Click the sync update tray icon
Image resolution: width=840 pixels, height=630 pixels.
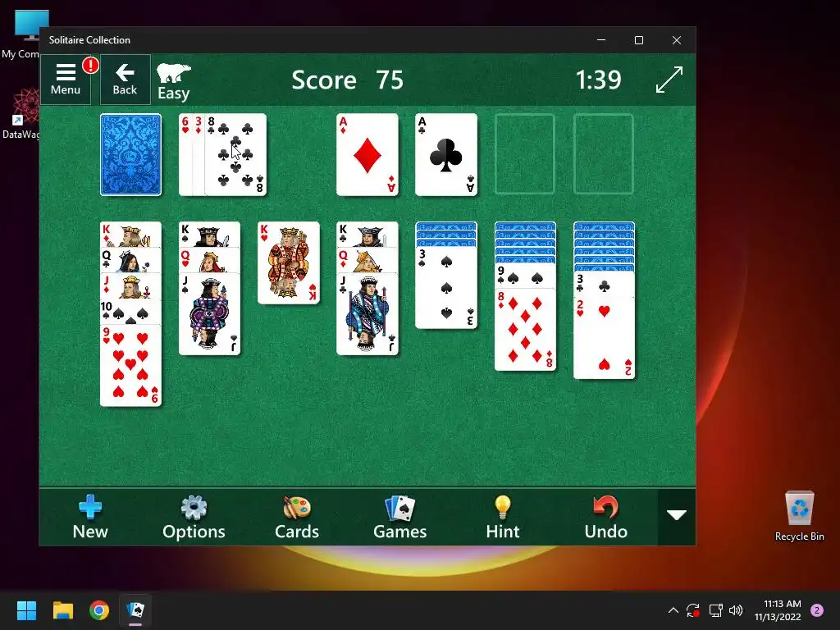(693, 610)
